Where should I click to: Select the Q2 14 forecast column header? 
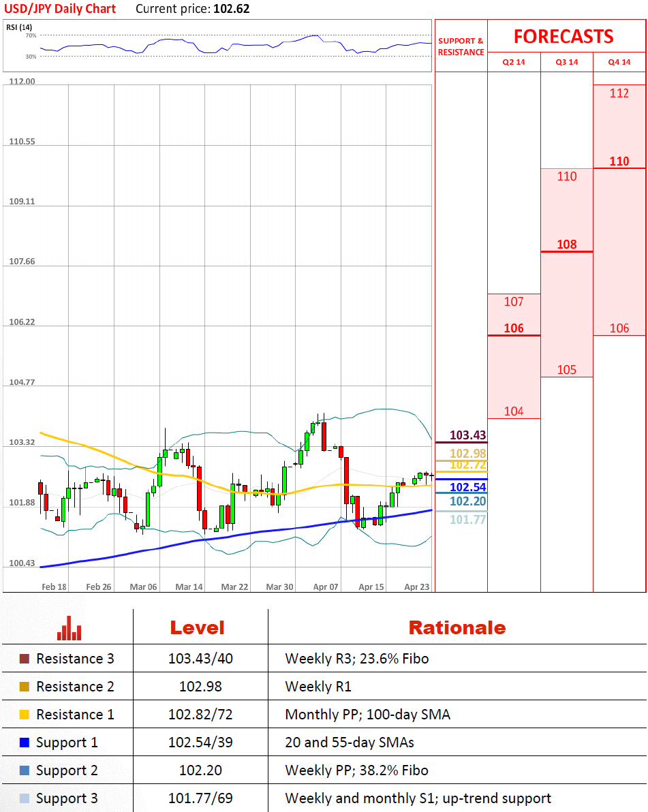(x=514, y=62)
